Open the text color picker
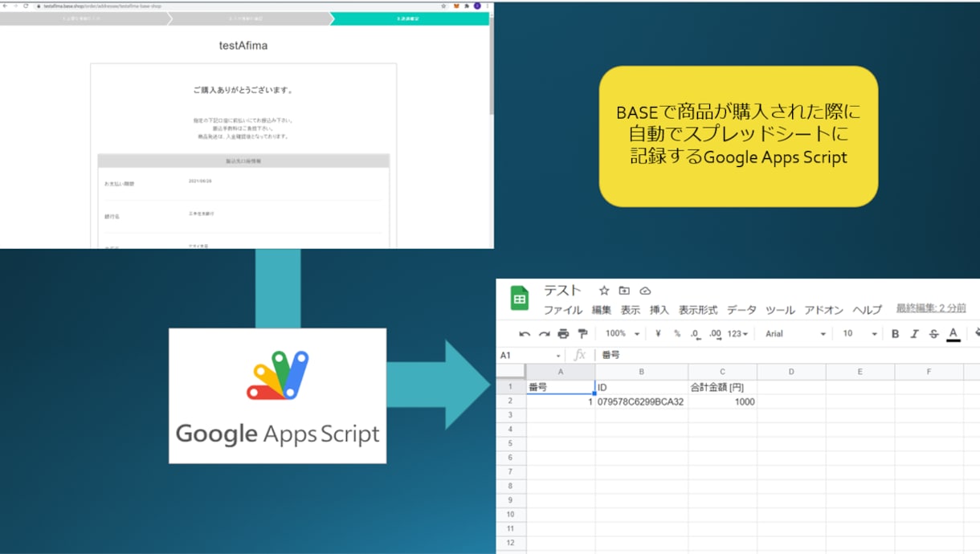 [x=953, y=334]
